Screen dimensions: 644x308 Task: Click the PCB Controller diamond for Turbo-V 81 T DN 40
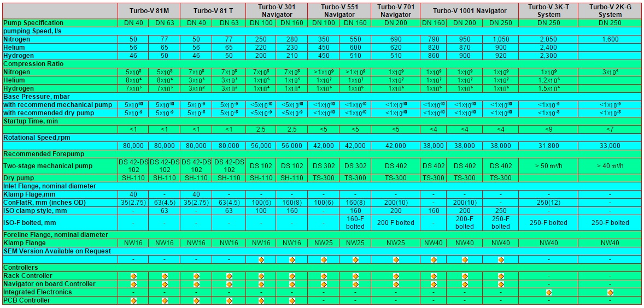(196, 300)
